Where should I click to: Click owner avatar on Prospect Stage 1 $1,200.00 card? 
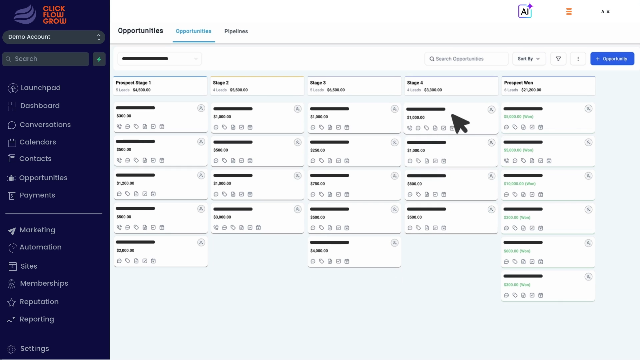[x=201, y=176]
